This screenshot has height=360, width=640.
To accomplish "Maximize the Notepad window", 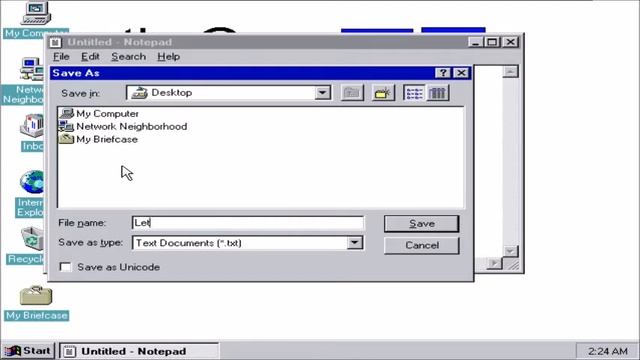I will [492, 42].
